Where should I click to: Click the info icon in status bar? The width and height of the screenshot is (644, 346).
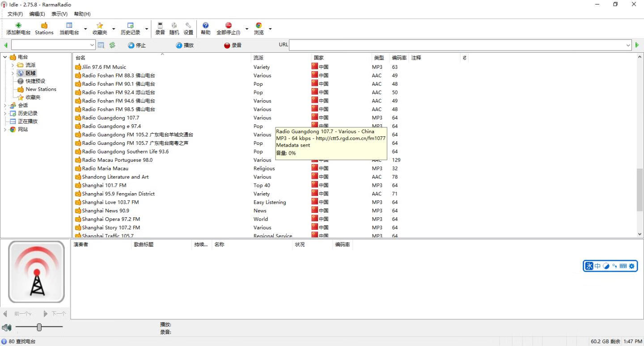[4, 342]
